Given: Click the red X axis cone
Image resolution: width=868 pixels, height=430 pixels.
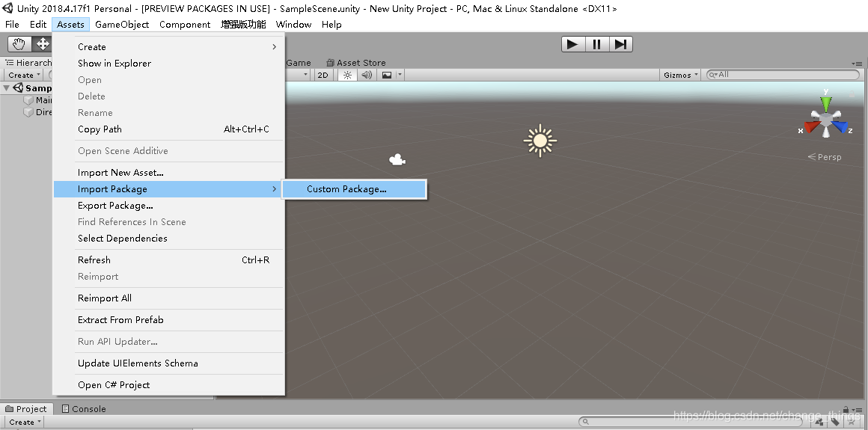Looking at the screenshot, I should [811, 128].
